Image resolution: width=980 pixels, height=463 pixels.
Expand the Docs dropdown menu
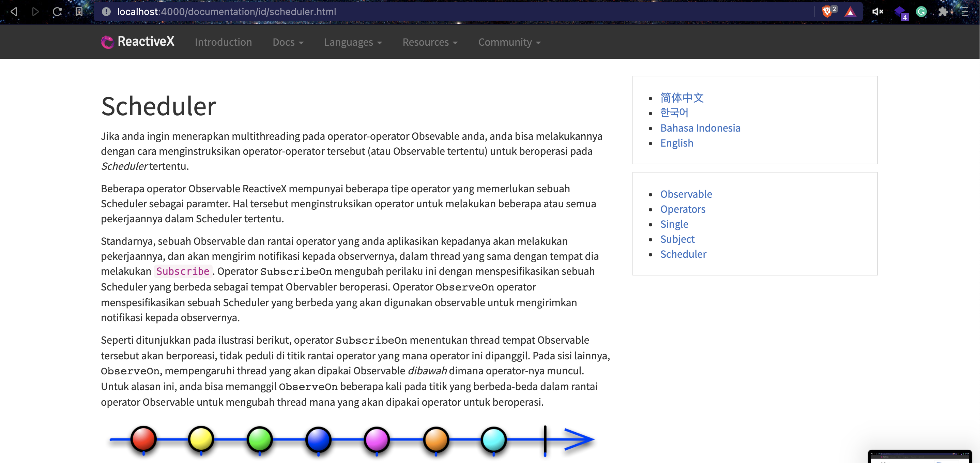288,42
